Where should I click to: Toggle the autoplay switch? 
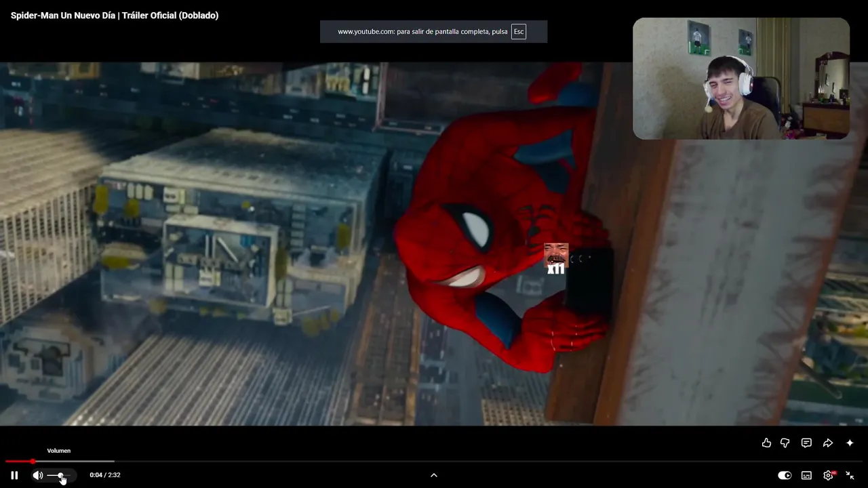(x=785, y=475)
